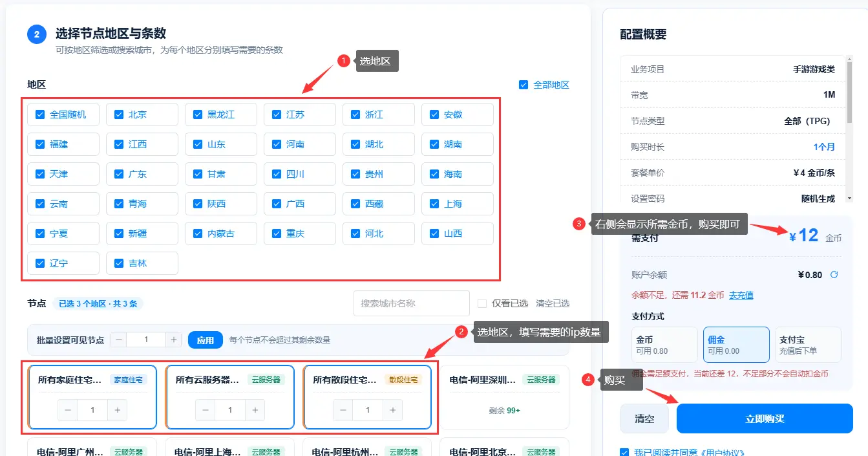Viewport: 868px width, 456px height.
Task: Click plus on the 所有云服务器 card
Action: [255, 410]
